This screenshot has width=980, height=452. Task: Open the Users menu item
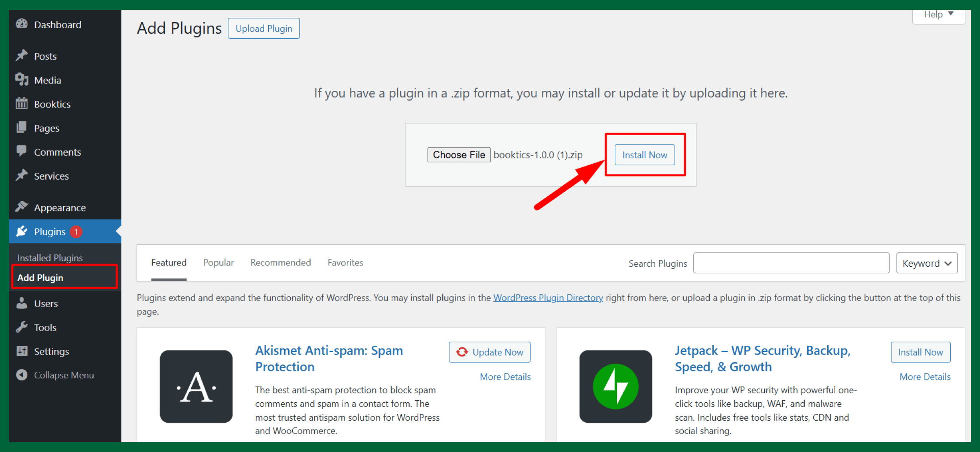pyautogui.click(x=65, y=303)
